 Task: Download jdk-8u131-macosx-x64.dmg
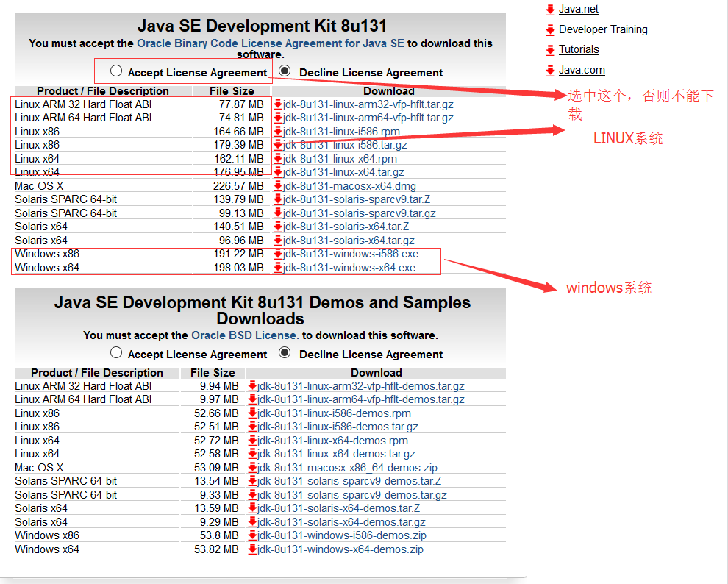[349, 186]
